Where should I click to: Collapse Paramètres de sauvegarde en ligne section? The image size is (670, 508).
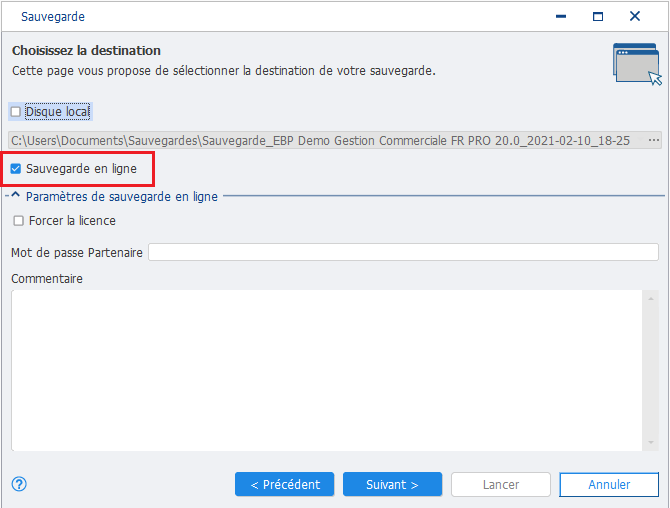coord(15,196)
